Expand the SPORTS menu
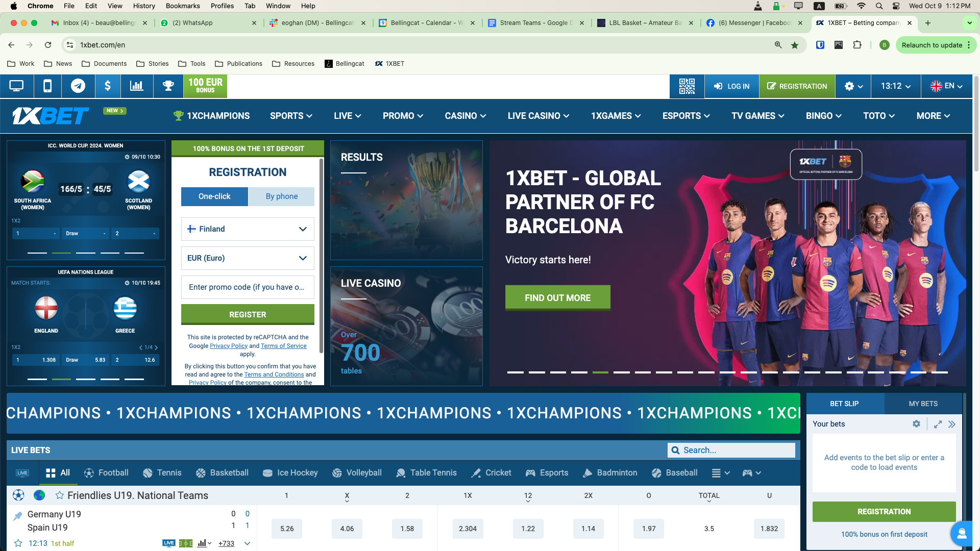Viewport: 980px width, 551px height. tap(291, 116)
